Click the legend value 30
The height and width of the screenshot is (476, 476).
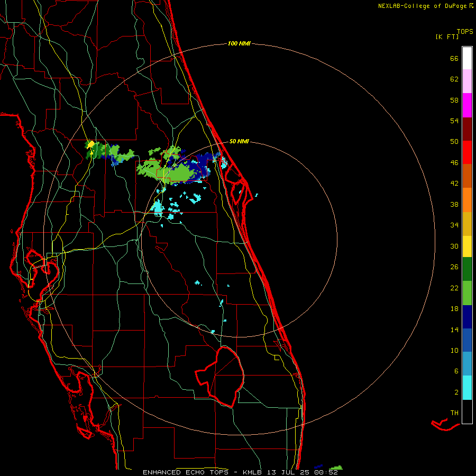coord(454,246)
